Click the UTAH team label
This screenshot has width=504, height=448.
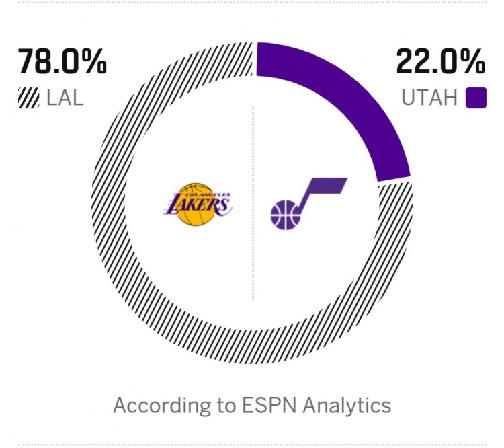tap(429, 98)
